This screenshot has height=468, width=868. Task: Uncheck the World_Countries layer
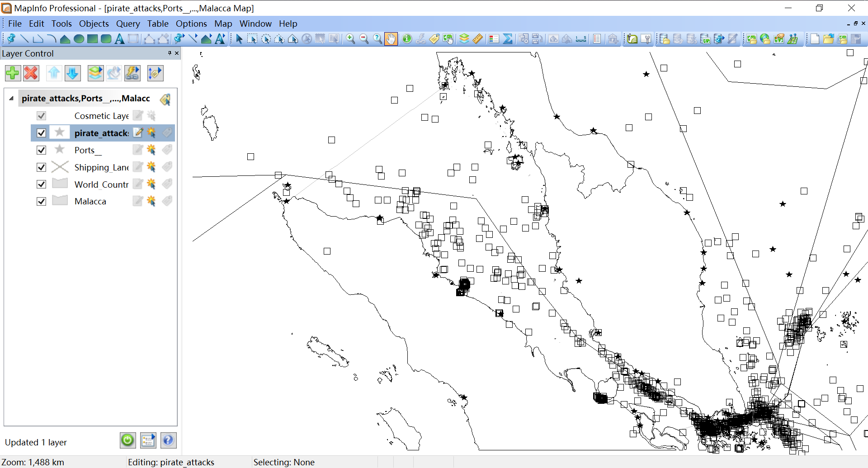point(41,184)
